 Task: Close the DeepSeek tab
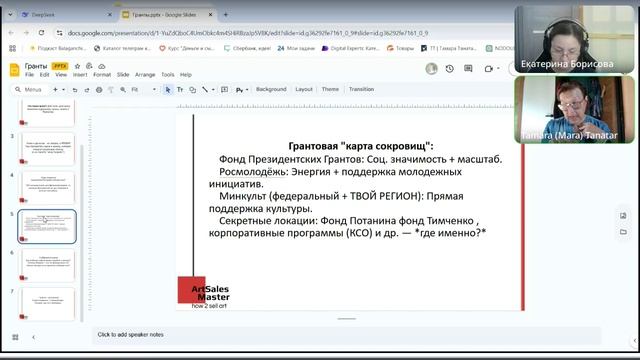pyautogui.click(x=109, y=15)
